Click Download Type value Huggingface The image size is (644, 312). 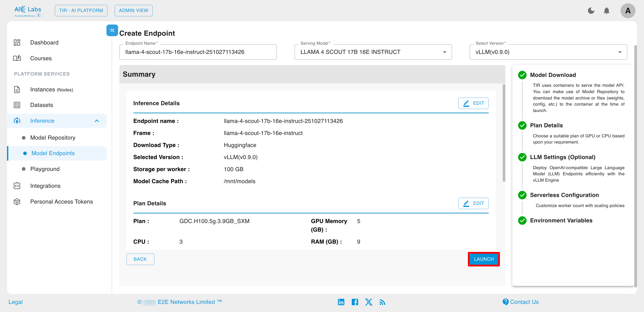(240, 145)
